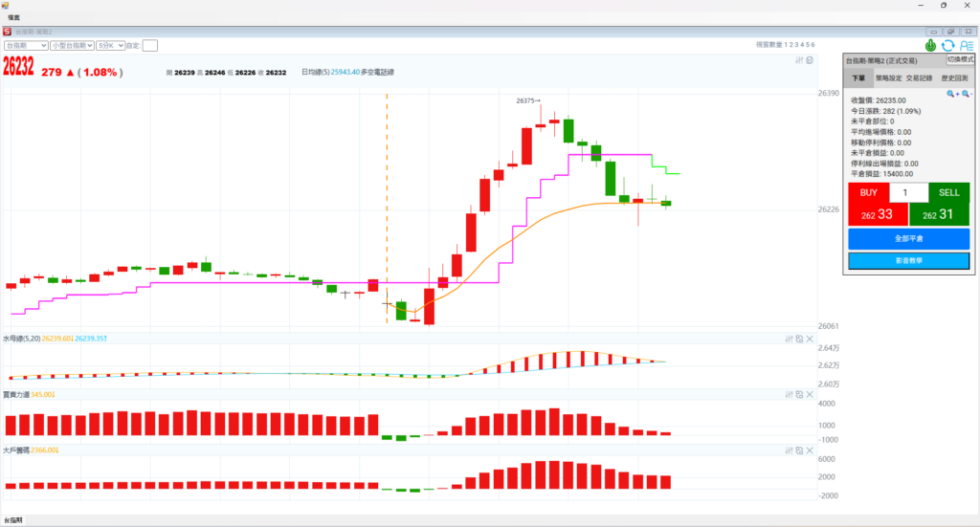The height and width of the screenshot is (527, 980).
Task: Zoom in with the magnifier plus icon
Action: tap(952, 94)
